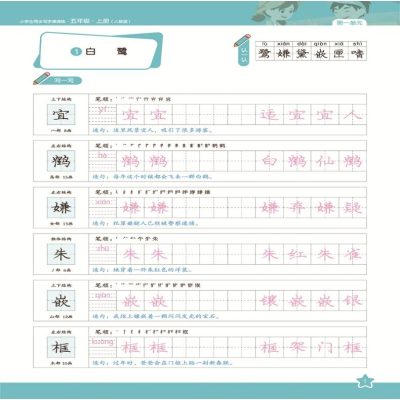Click the pink 门 in the word 门框
Screen dimensions: 400x400
tap(325, 348)
